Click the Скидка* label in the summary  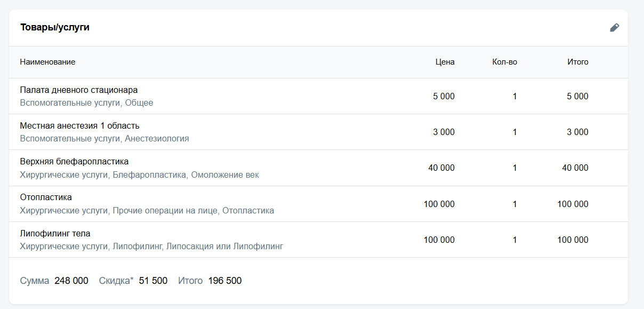(x=116, y=281)
